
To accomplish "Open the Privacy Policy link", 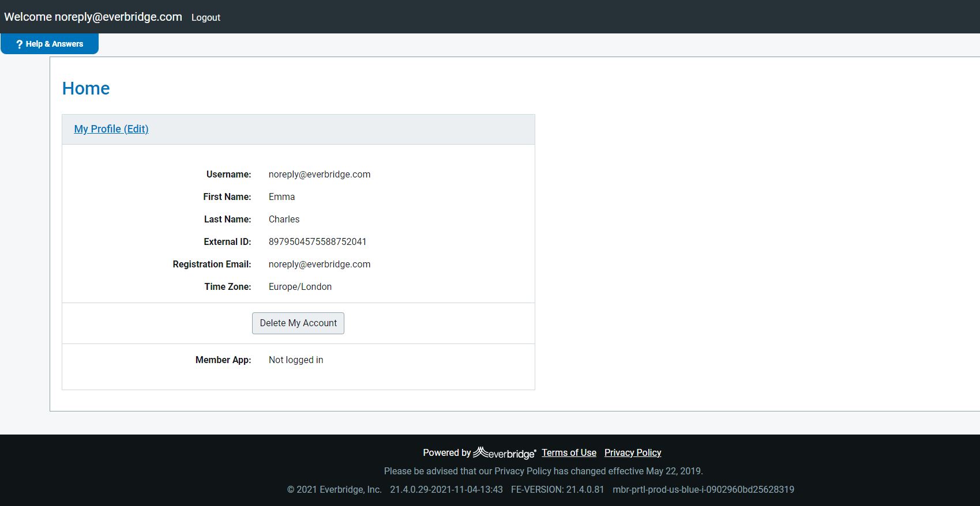I will (632, 453).
